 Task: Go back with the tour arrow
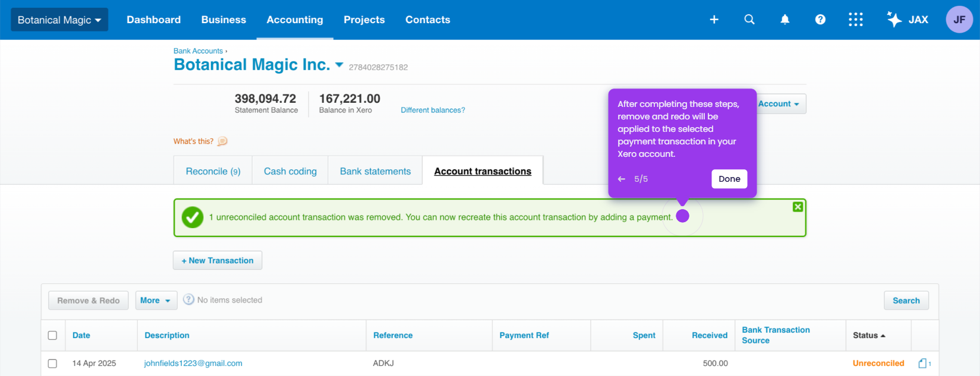[x=622, y=179]
